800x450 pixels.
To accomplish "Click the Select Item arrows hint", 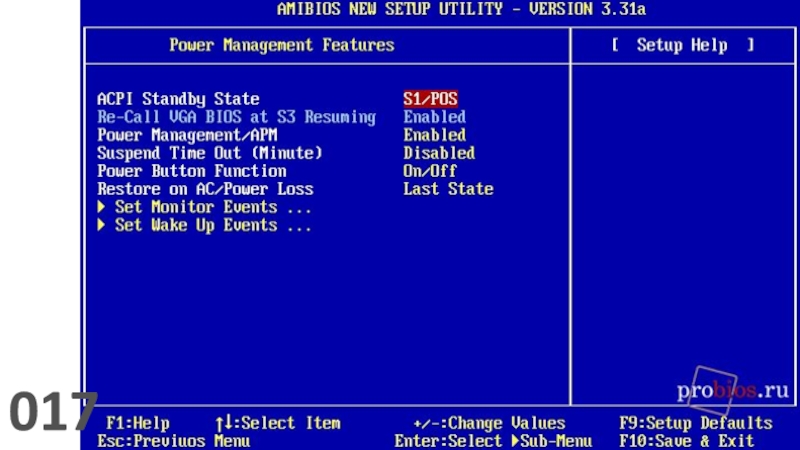I will click(278, 423).
